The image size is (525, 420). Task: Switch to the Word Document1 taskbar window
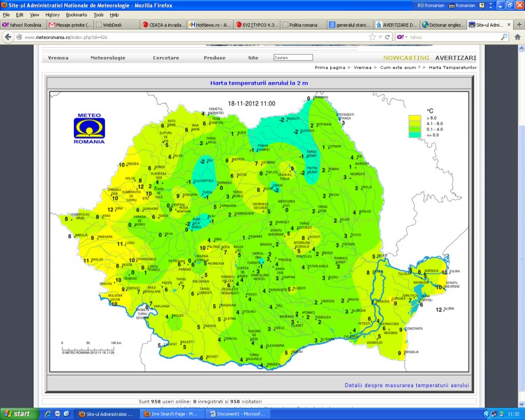239,413
